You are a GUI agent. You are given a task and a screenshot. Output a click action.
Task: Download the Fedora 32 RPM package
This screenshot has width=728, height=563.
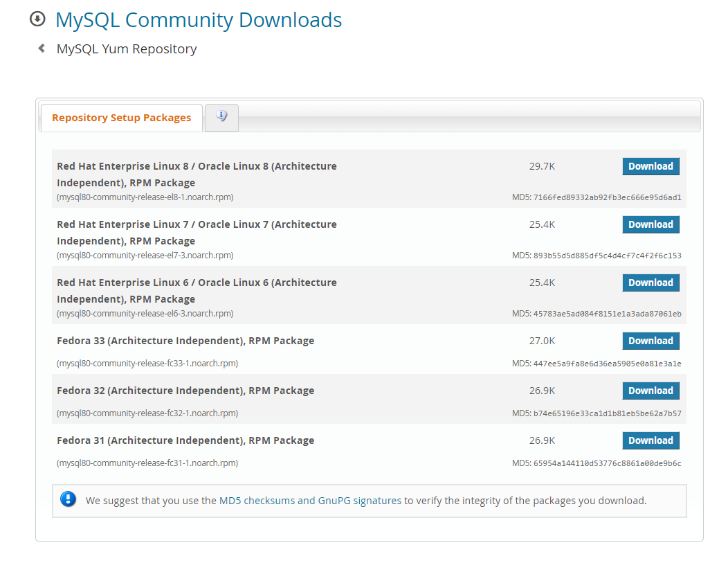click(x=650, y=391)
